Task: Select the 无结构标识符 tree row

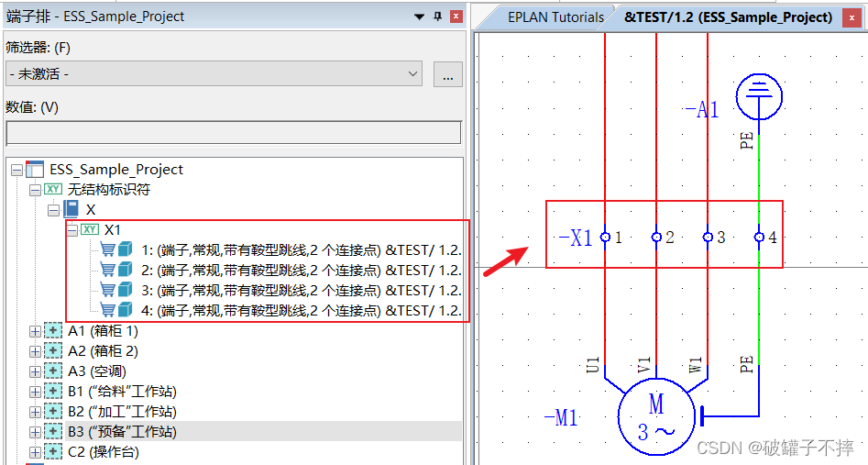Action: [109, 190]
